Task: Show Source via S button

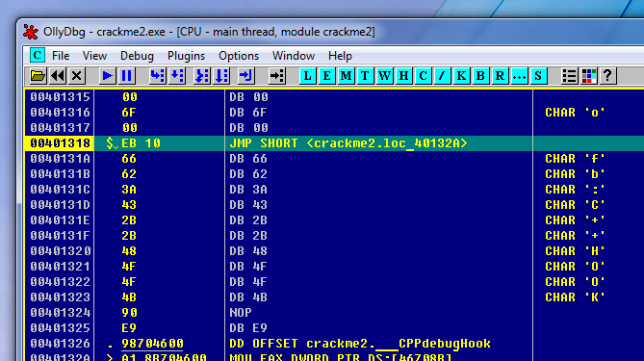Action: coord(538,76)
